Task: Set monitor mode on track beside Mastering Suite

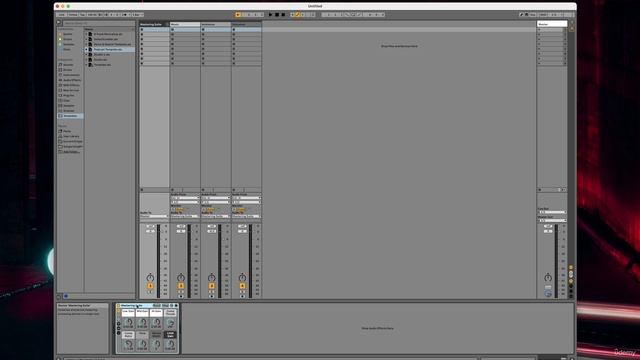Action: [x=180, y=209]
